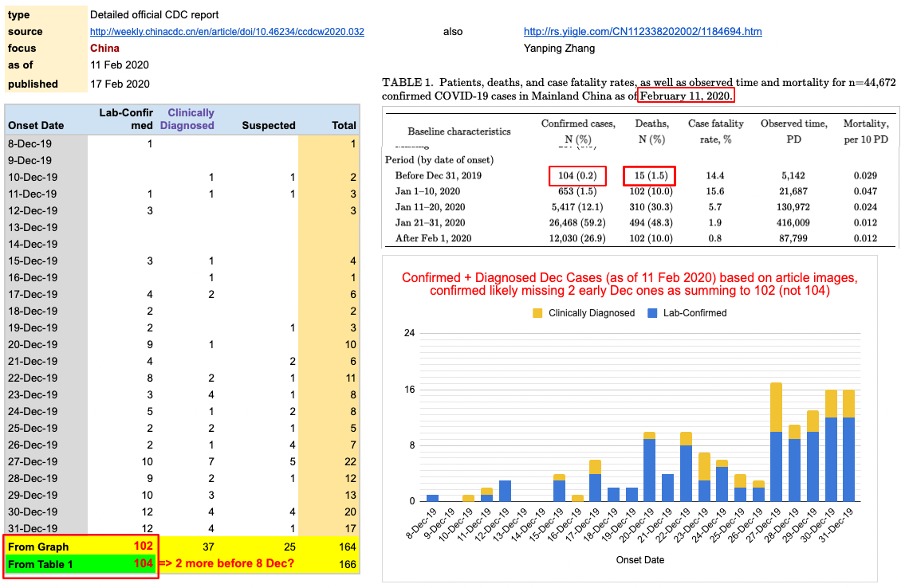905x588 pixels.
Task: Click the '17 Feb 2020' published date cell
Action: click(x=120, y=84)
